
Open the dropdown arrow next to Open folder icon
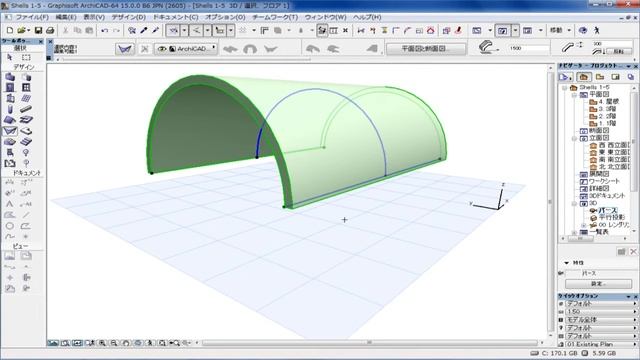(29, 31)
